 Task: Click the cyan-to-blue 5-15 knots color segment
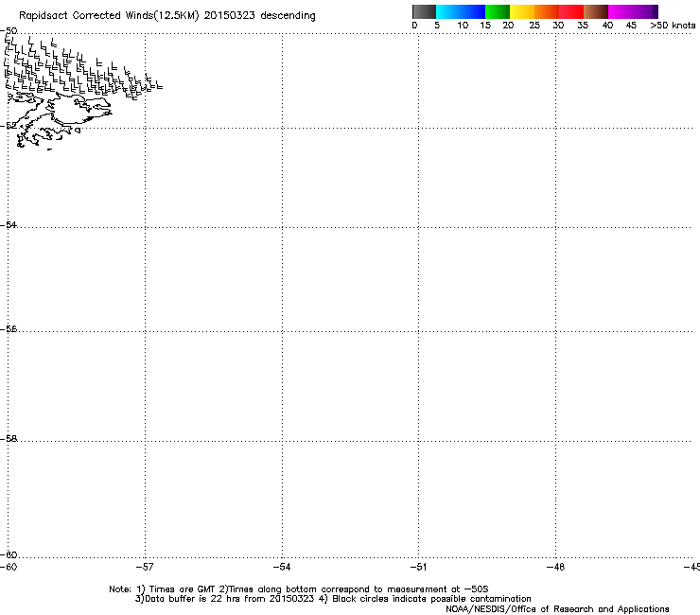(461, 11)
